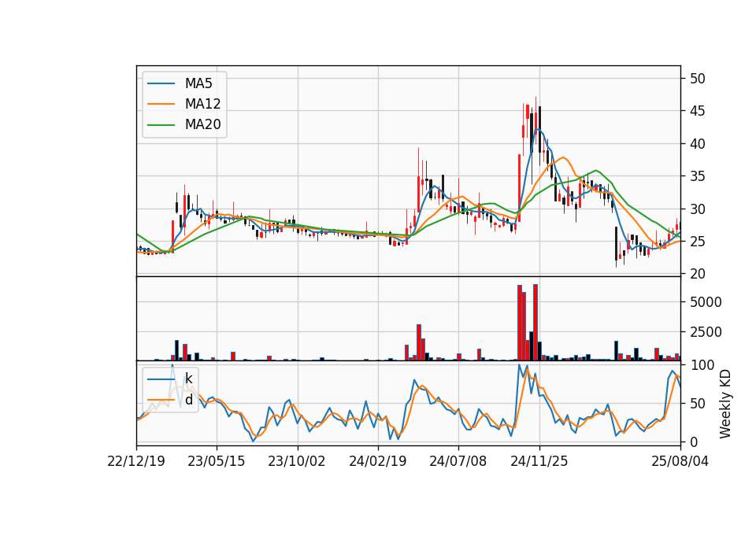
Task: Click the 24/02/19 date tick label
Action: coord(378,461)
